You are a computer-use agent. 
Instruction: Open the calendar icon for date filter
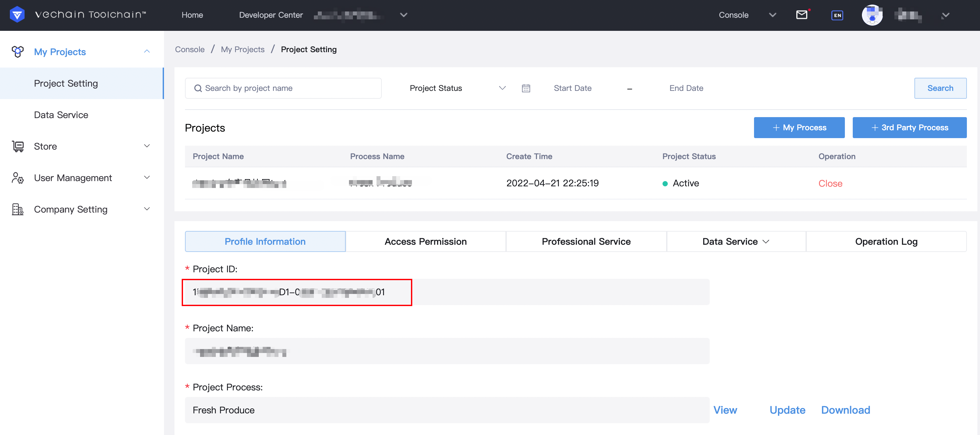click(526, 88)
